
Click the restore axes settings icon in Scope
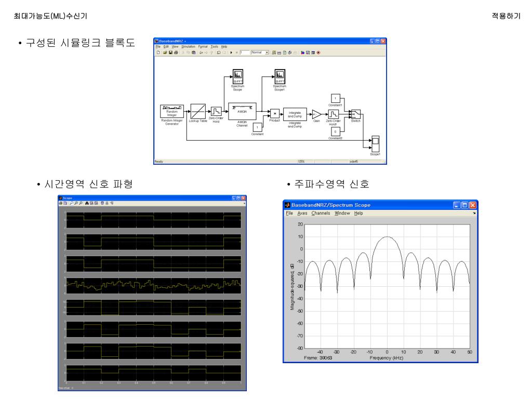(x=96, y=203)
